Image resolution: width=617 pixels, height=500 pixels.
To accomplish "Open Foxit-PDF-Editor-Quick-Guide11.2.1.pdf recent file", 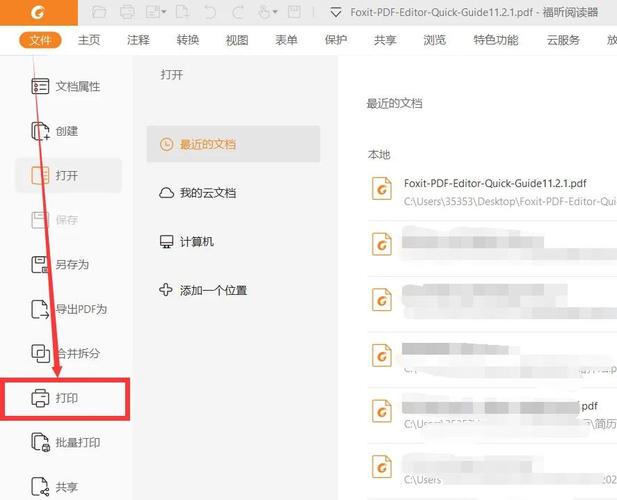I will coord(492,193).
